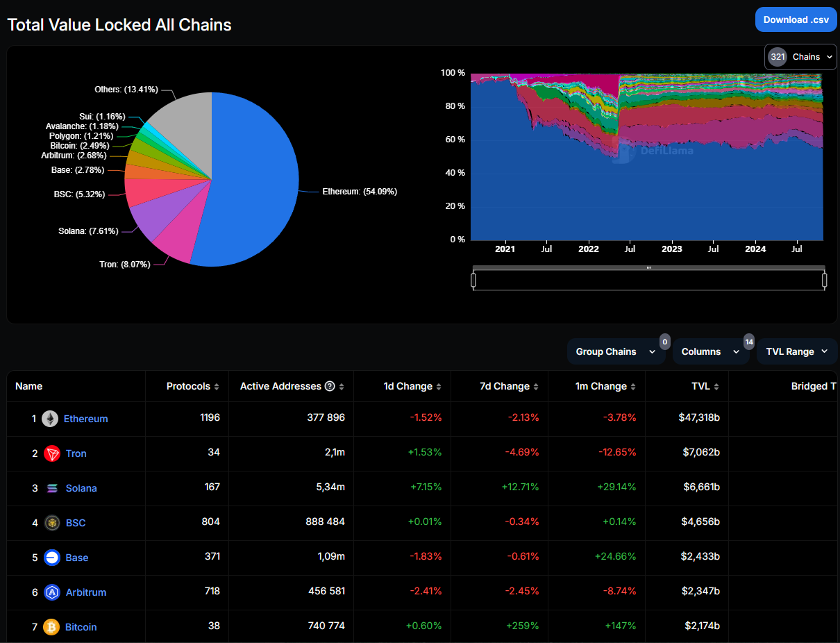Open the TVL Range filter
Image resolution: width=840 pixels, height=643 pixels.
[x=796, y=351]
